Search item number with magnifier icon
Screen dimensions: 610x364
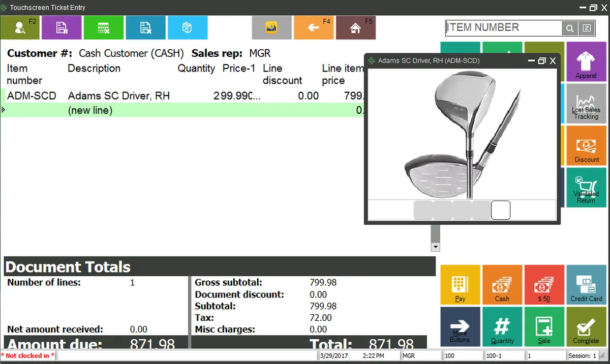[570, 28]
